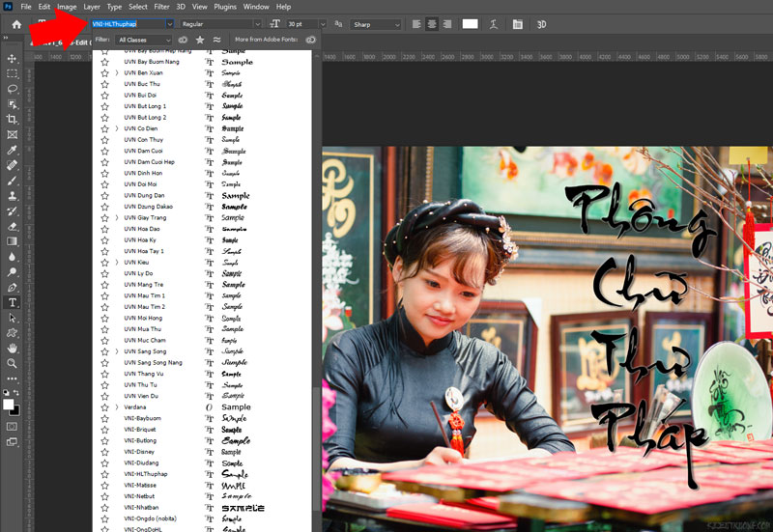Toggle the show favorite fonts filter
This screenshot has height=532, width=773.
pos(200,40)
